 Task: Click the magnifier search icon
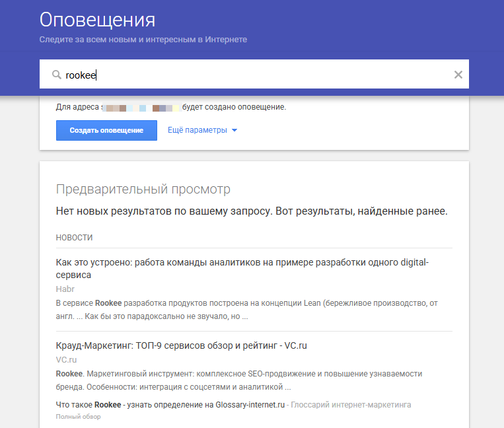tap(57, 75)
